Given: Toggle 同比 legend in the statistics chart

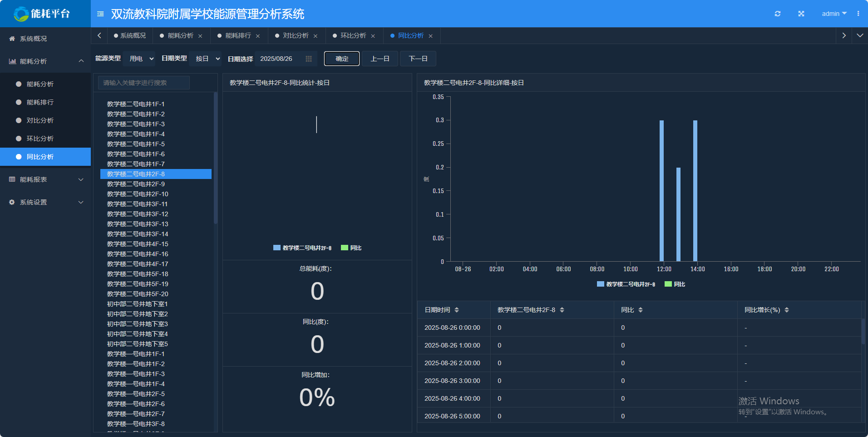Looking at the screenshot, I should pyautogui.click(x=351, y=248).
